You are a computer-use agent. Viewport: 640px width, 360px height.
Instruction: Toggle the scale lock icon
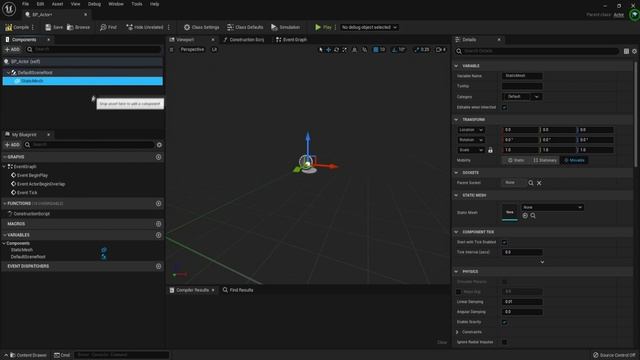point(490,150)
